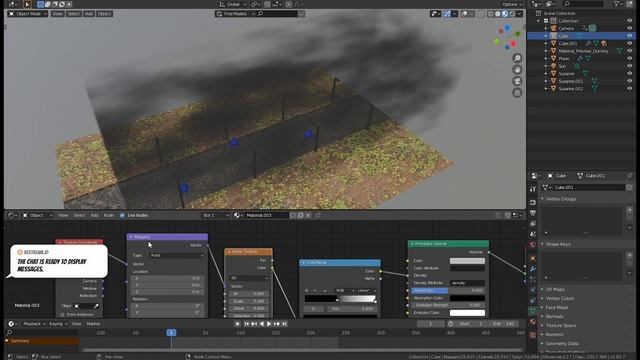
Task: Open viewport Select menu
Action: click(x=73, y=13)
